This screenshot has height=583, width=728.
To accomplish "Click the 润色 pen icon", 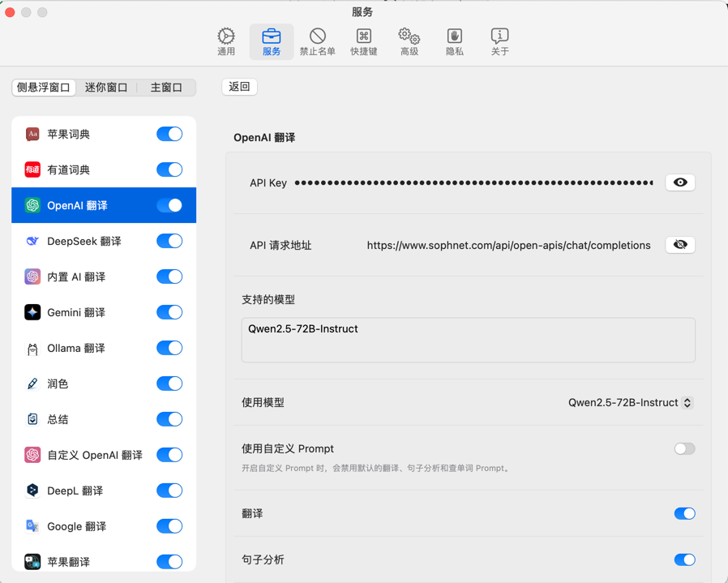I will (32, 384).
